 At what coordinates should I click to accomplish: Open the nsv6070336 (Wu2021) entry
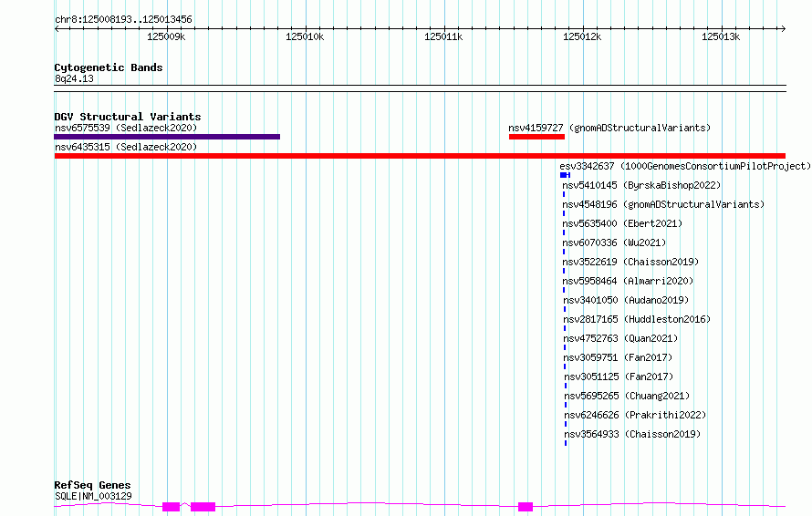coord(614,243)
